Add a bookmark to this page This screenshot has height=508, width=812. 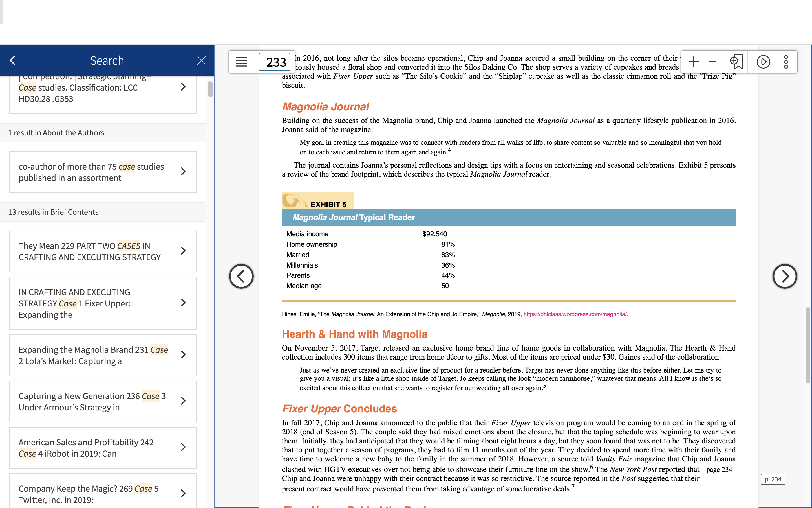[736, 62]
